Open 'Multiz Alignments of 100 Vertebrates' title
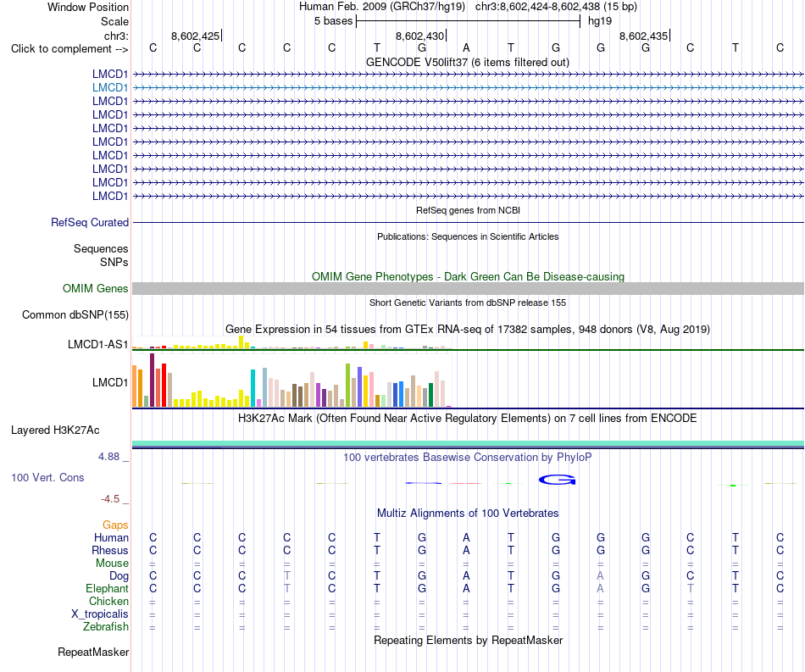This screenshot has width=805, height=672. (468, 513)
